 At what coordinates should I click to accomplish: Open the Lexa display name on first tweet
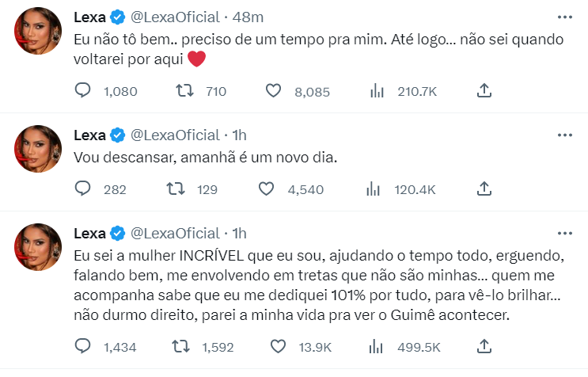click(89, 17)
